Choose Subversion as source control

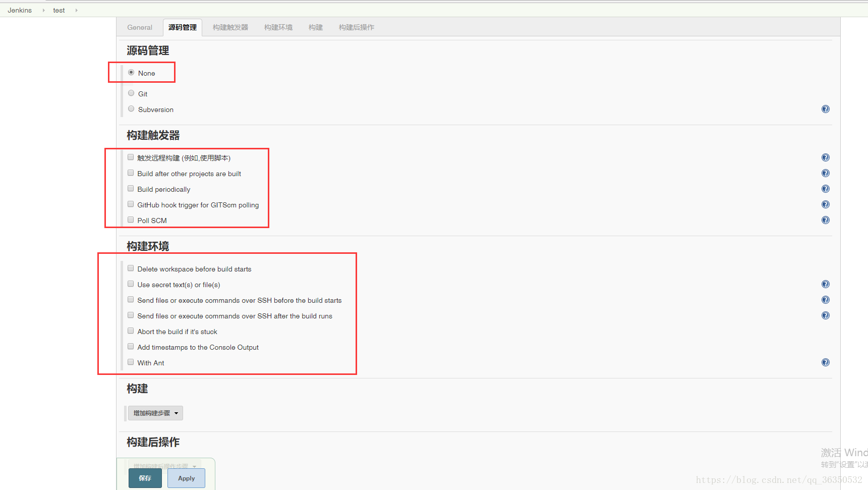131,109
